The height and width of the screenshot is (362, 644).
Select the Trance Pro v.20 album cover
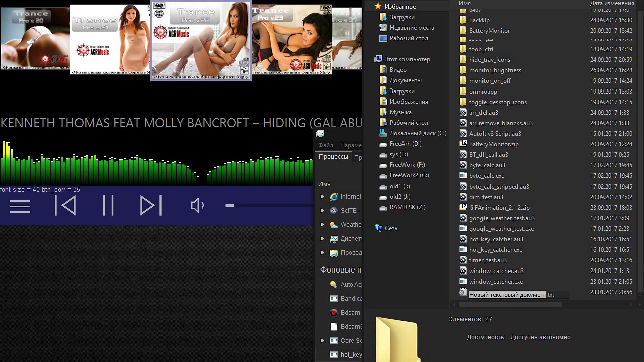(35, 38)
